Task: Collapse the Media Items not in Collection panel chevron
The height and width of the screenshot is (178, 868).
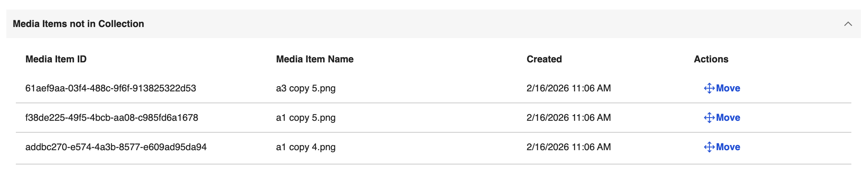Action: [848, 24]
